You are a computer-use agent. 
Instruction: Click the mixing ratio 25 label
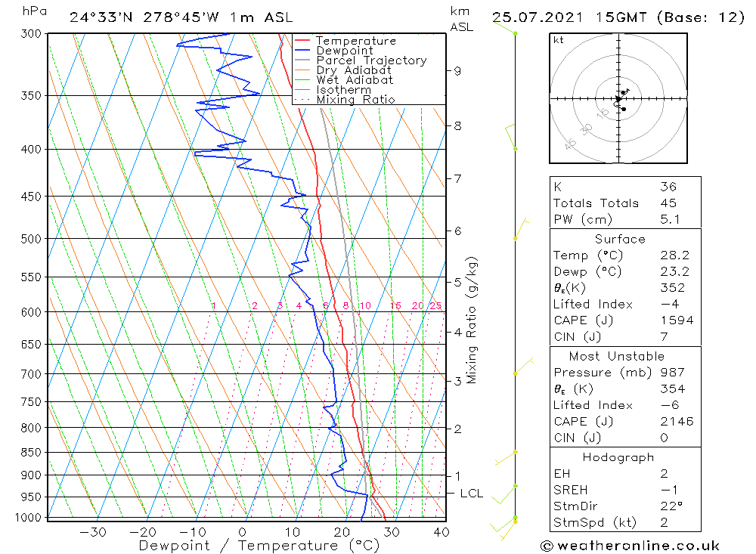coord(436,305)
